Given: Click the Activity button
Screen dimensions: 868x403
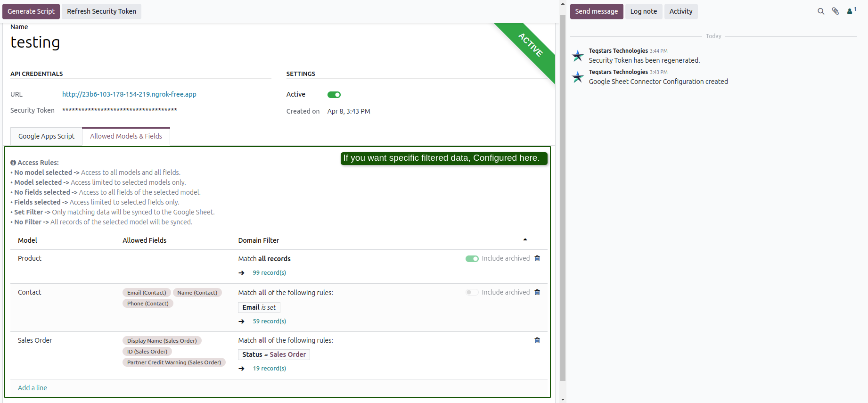Looking at the screenshot, I should [681, 11].
